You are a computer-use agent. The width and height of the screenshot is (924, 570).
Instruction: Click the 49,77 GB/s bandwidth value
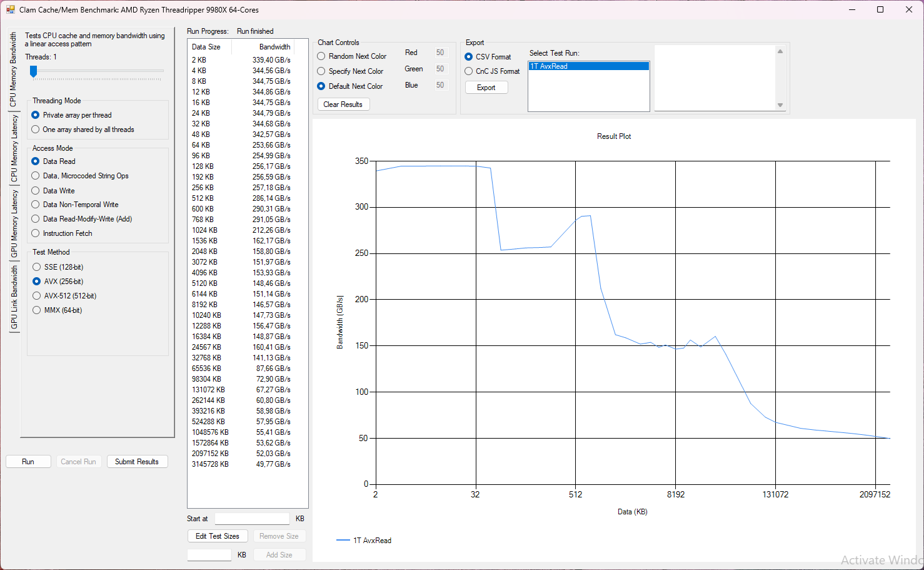(x=273, y=464)
